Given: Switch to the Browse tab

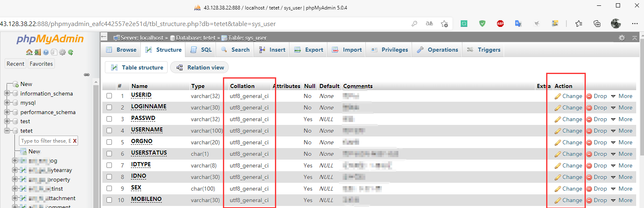Looking at the screenshot, I should (121, 50).
